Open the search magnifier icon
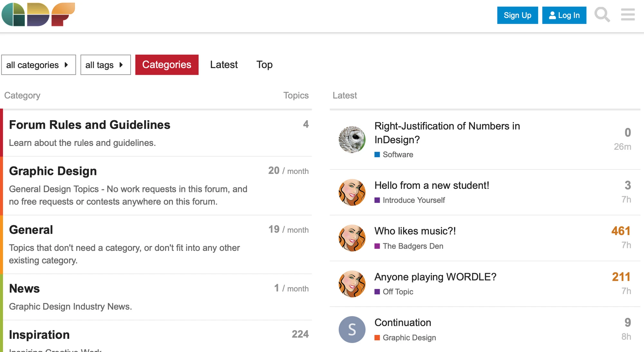Viewport: 644px width, 352px height. [602, 15]
